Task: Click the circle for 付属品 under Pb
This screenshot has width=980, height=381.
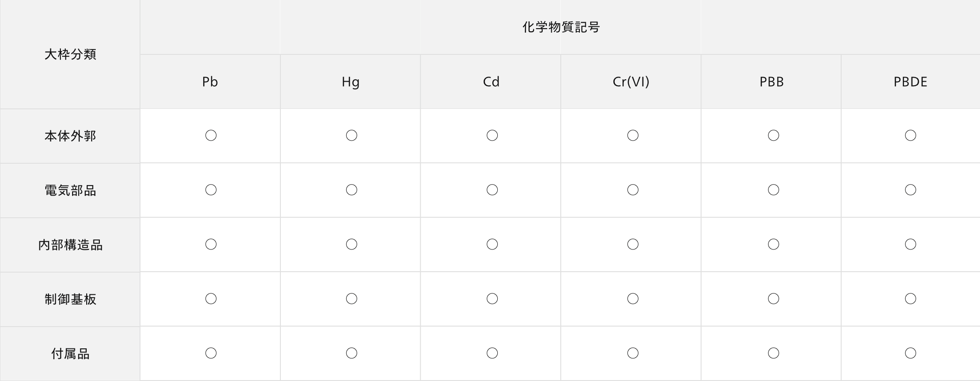Action: (x=211, y=353)
